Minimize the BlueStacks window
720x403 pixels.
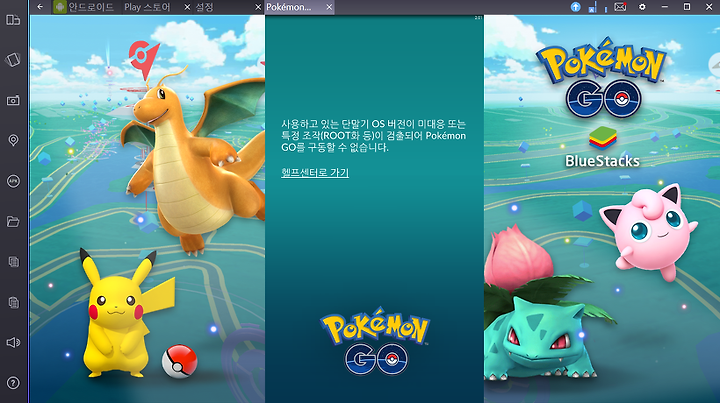[x=664, y=7]
